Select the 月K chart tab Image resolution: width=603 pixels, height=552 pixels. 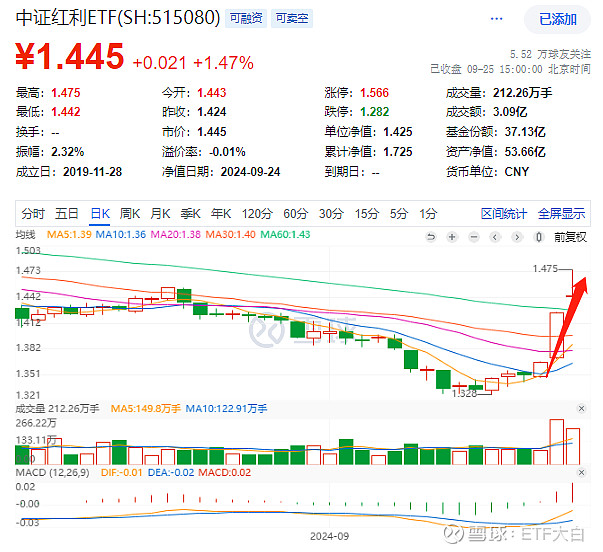[160, 213]
